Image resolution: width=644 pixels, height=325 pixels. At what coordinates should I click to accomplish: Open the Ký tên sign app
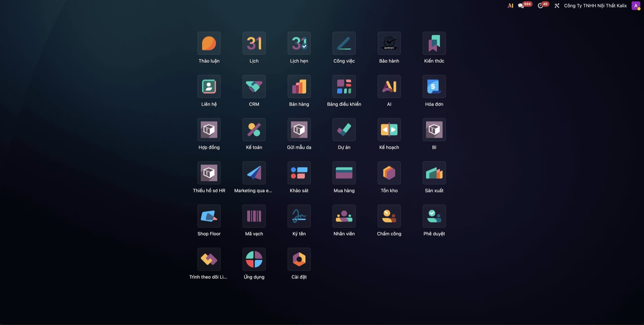coord(299,216)
